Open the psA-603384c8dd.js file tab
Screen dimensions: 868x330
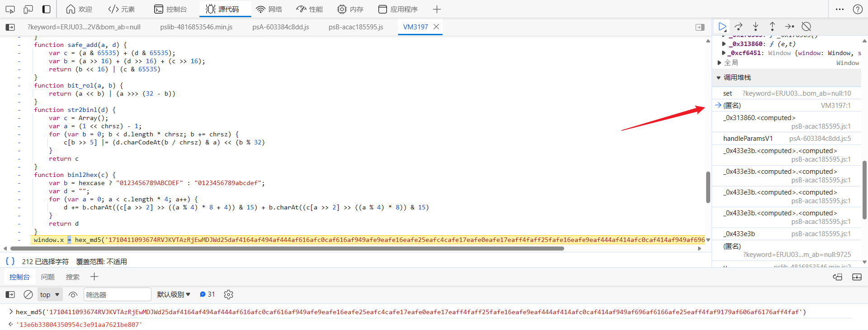pos(281,27)
